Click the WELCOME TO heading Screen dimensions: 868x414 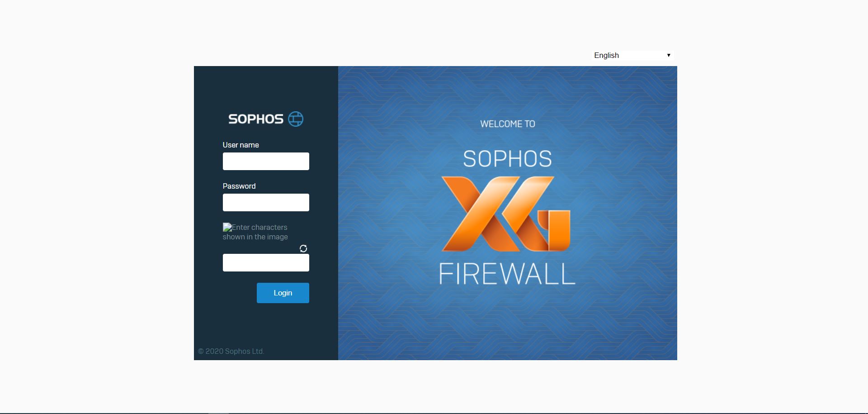click(507, 124)
